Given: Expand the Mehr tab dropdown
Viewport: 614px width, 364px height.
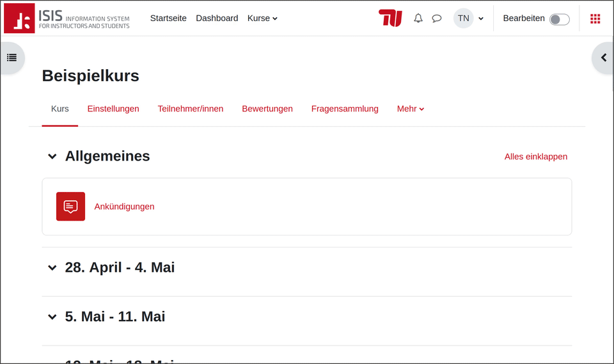Looking at the screenshot, I should point(410,109).
